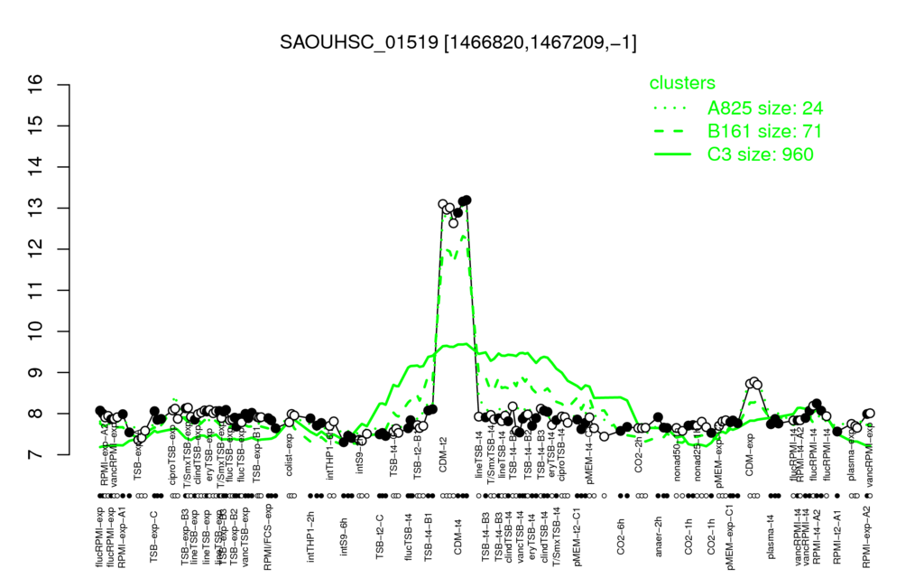Screen dimensions: 924x578
Task: Click the 'colist-exp' condition label
Action: point(290,456)
